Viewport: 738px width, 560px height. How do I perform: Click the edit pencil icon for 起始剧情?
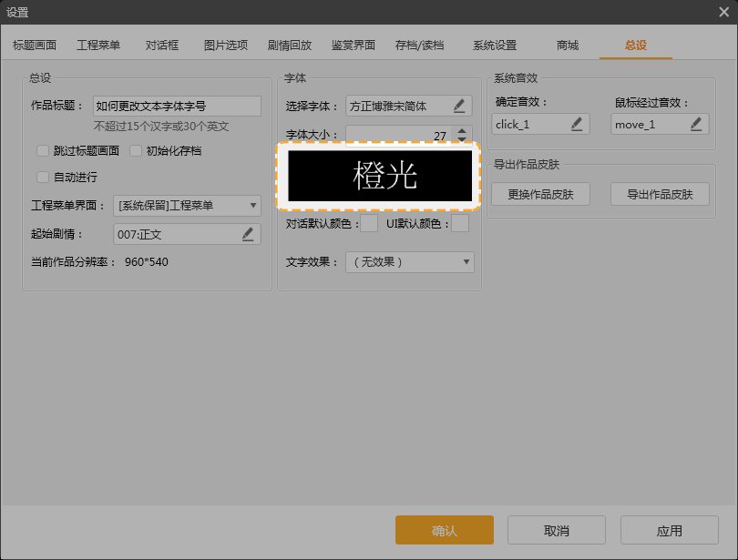(249, 234)
